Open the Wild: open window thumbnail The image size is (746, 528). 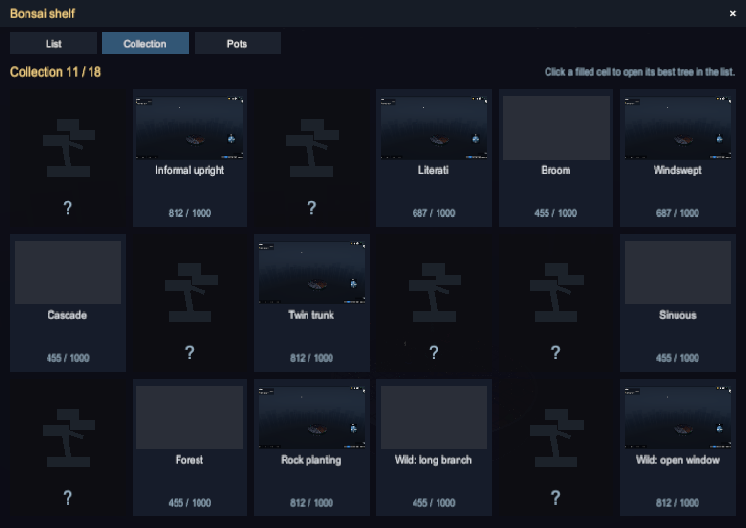coord(677,417)
